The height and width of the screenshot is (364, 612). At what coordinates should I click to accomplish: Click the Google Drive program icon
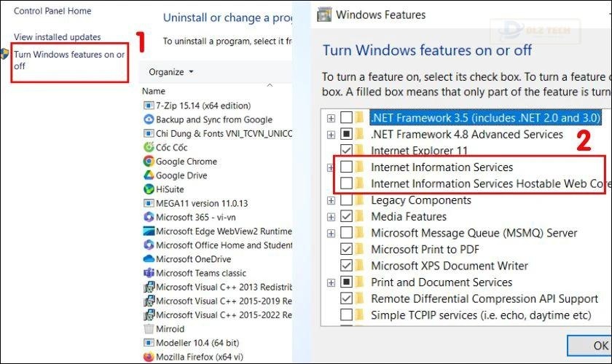tap(149, 175)
